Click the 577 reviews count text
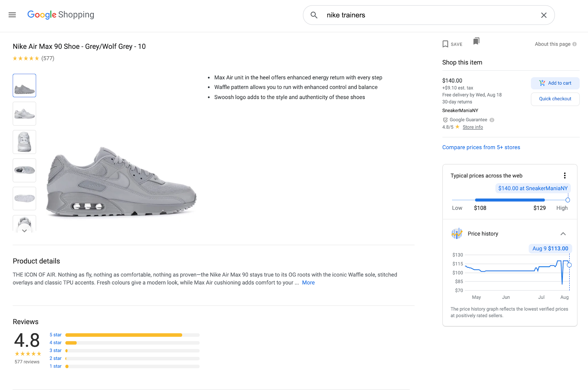588x390 pixels. point(27,362)
